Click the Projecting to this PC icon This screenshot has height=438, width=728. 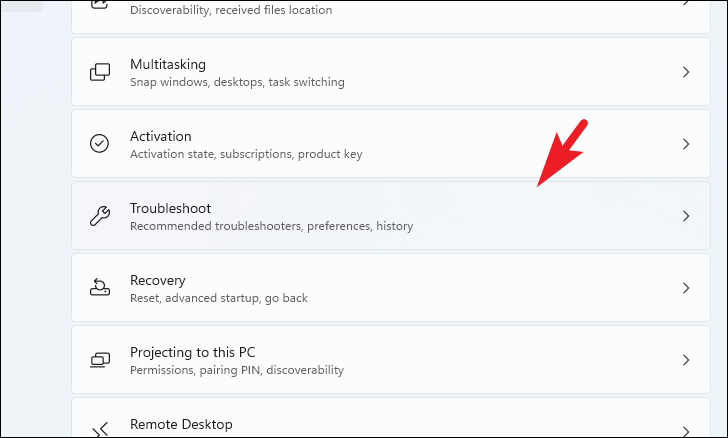pyautogui.click(x=100, y=360)
